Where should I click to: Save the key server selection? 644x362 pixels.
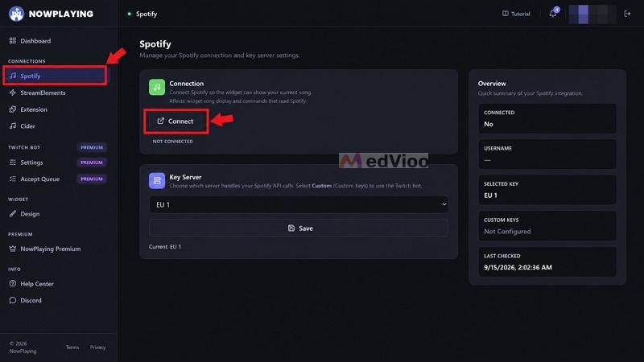click(x=299, y=228)
